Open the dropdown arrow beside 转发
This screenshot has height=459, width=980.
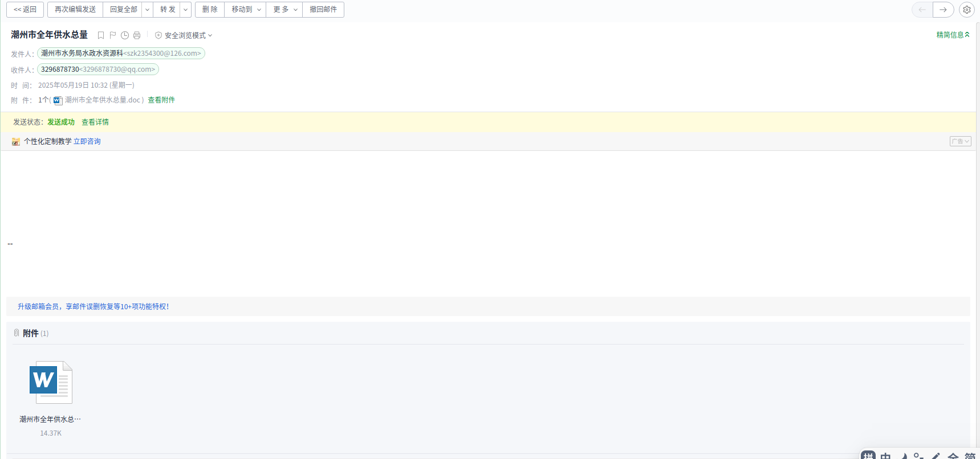tap(186, 10)
